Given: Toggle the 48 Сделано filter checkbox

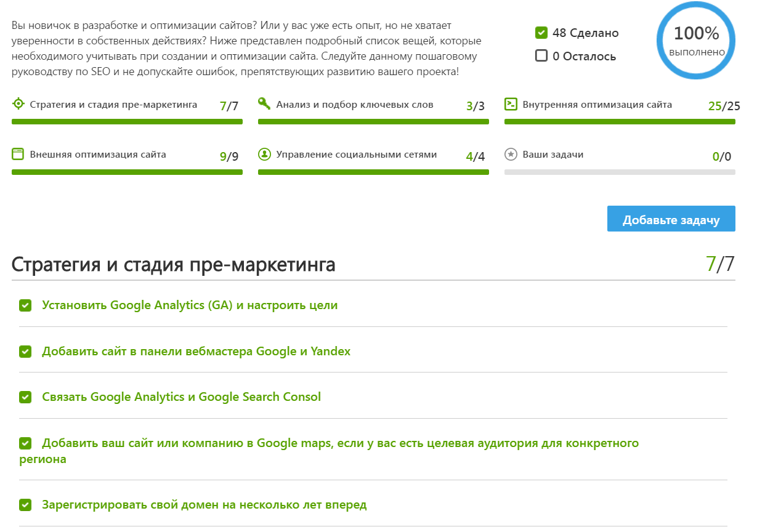Looking at the screenshot, I should click(x=541, y=33).
